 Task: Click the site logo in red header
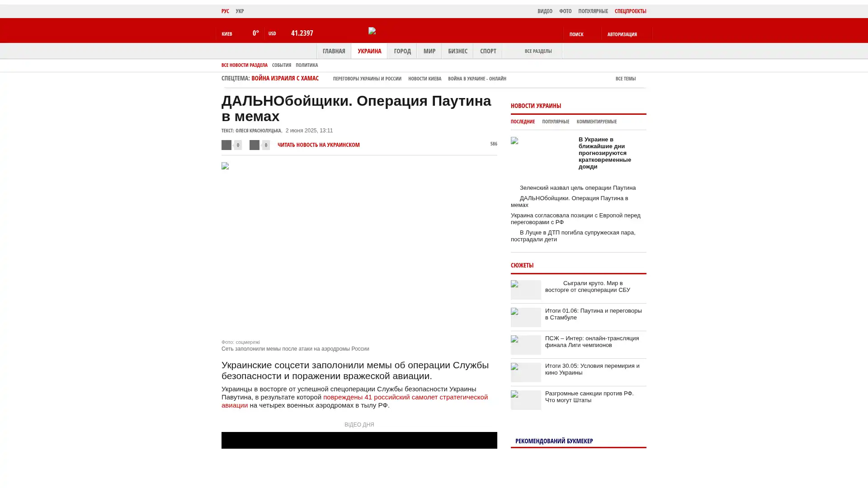[x=372, y=31]
